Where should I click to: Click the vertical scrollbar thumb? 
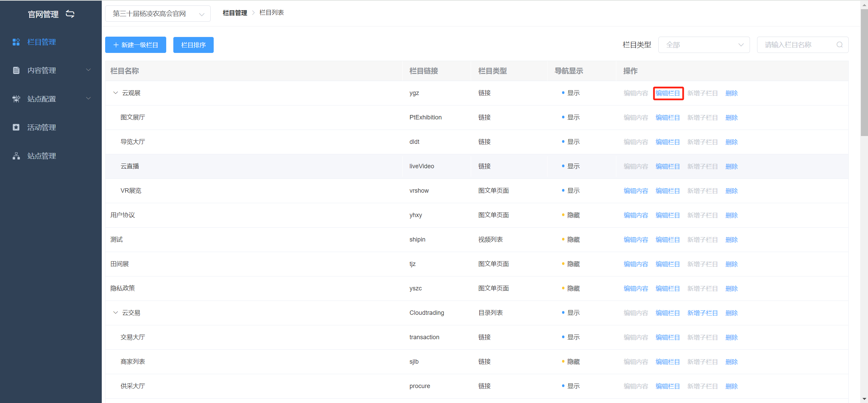click(864, 73)
